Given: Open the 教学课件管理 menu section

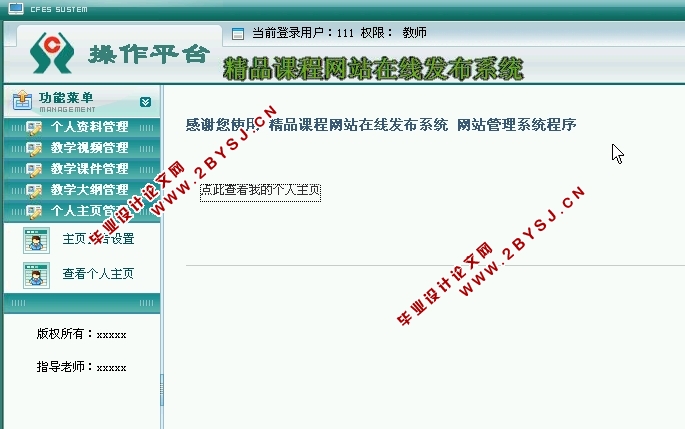Looking at the screenshot, I should (x=82, y=169).
